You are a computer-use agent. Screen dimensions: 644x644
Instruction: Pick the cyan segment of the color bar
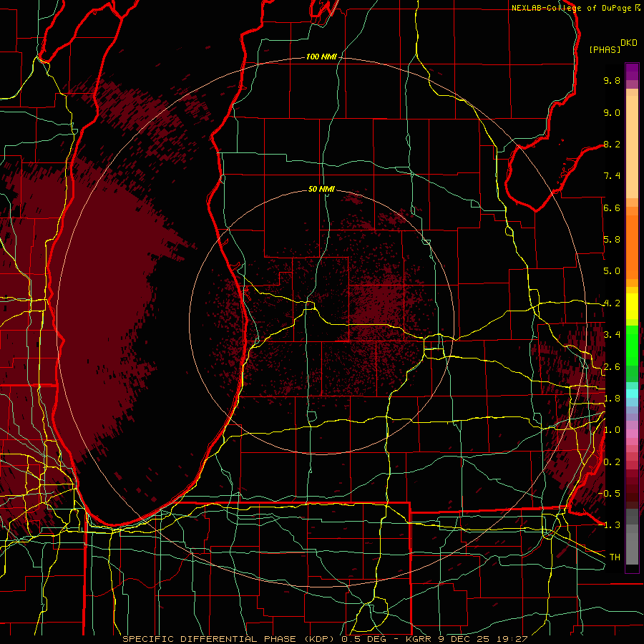(x=632, y=393)
